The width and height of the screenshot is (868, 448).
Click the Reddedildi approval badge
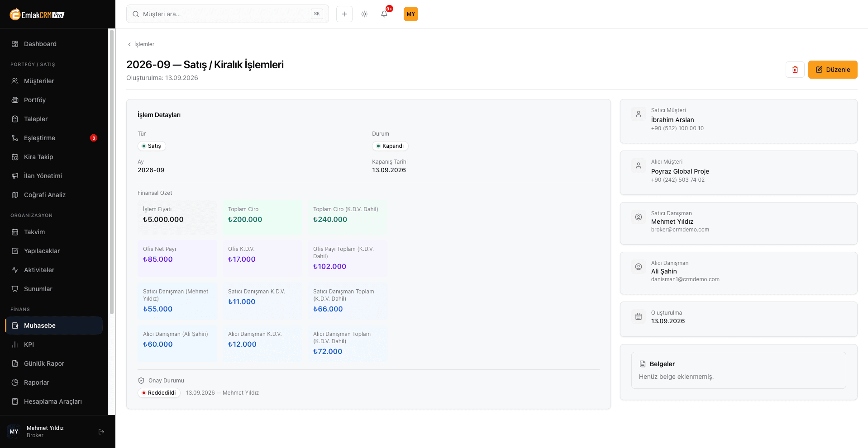pos(159,393)
